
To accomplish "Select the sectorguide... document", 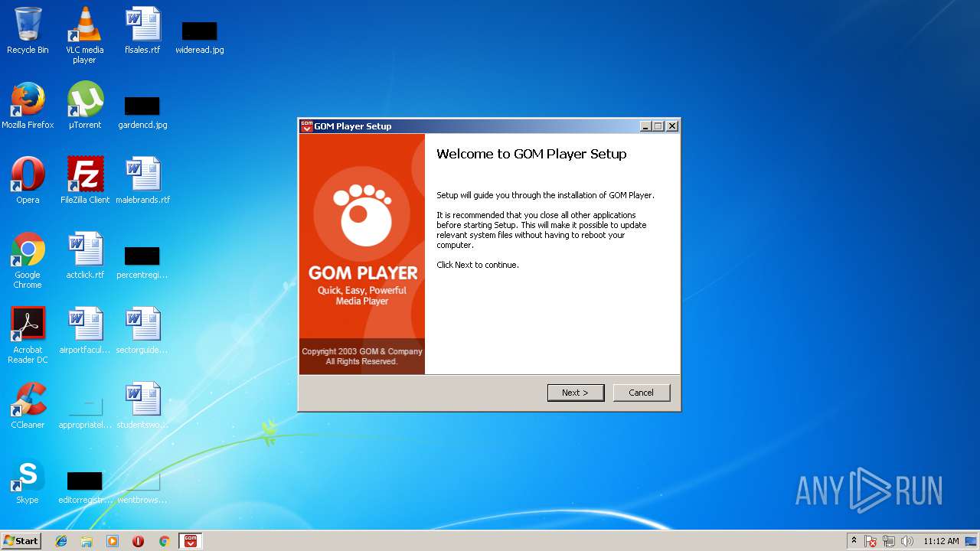I will pos(142,331).
